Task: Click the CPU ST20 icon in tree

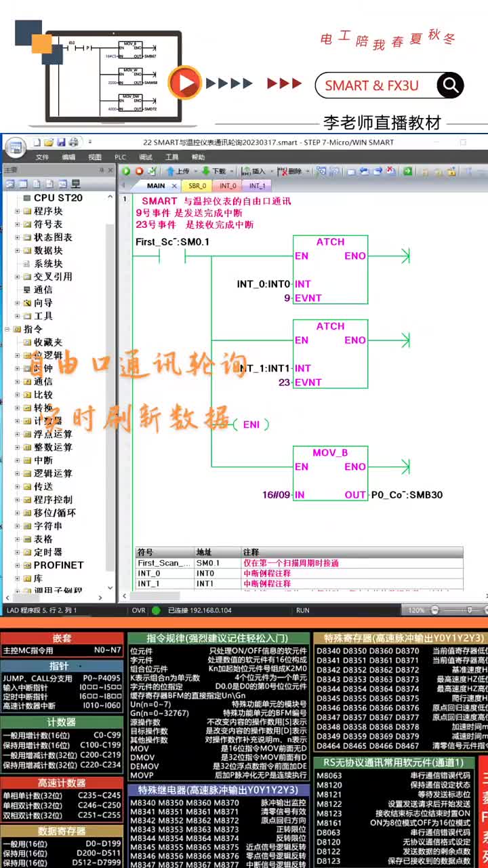Action: (27, 198)
